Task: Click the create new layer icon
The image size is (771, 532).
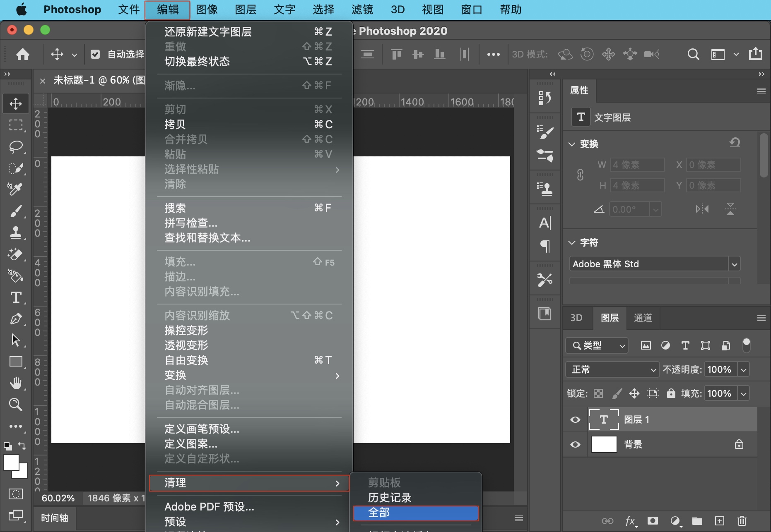Action: pyautogui.click(x=720, y=521)
